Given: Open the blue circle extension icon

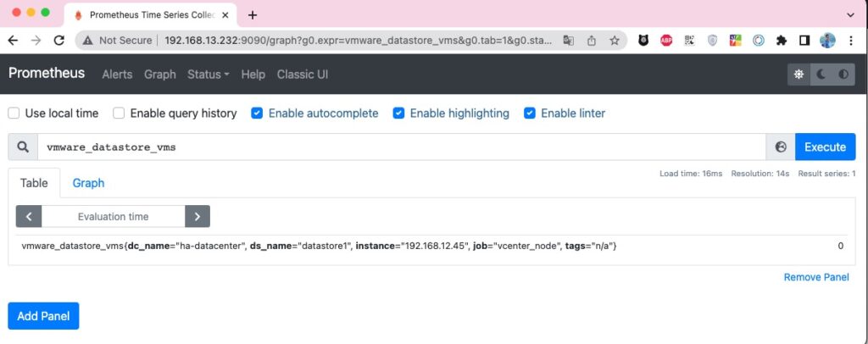Looking at the screenshot, I should pyautogui.click(x=759, y=41).
